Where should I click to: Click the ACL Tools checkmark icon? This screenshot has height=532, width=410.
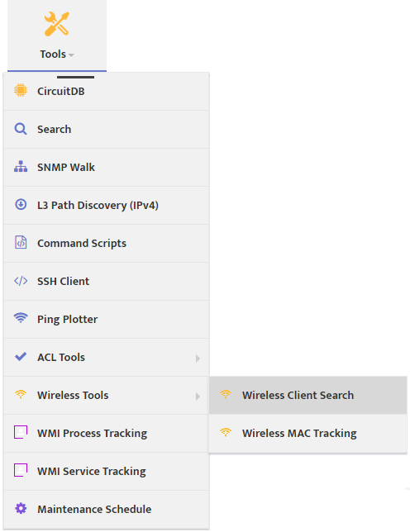21,356
